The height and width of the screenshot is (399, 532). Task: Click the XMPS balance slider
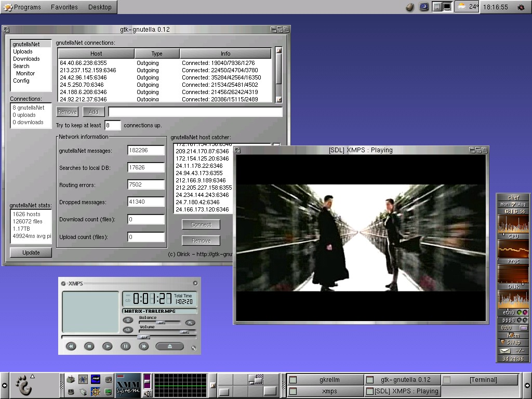pos(160,322)
